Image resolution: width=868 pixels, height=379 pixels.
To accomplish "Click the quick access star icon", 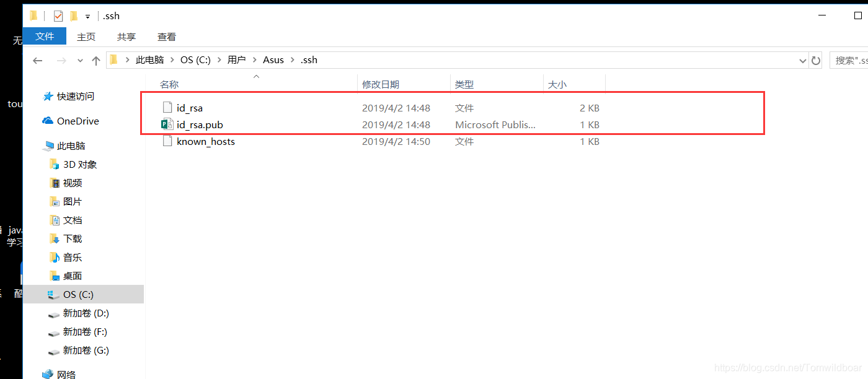I will 48,96.
